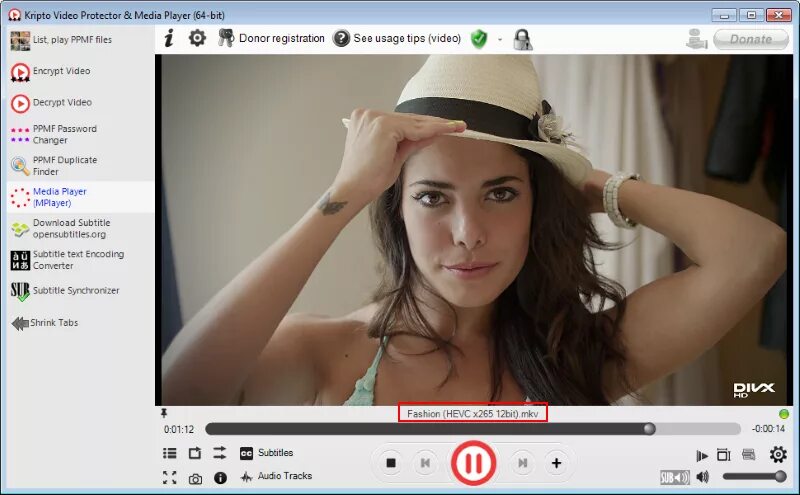Click the plus add file button
The image size is (800, 495).
557,463
